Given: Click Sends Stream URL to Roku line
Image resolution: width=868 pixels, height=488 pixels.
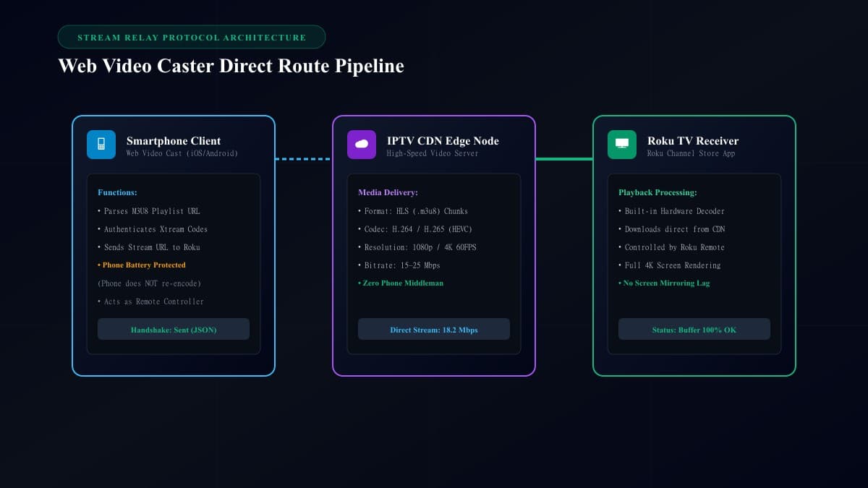Looking at the screenshot, I should pyautogui.click(x=148, y=247).
